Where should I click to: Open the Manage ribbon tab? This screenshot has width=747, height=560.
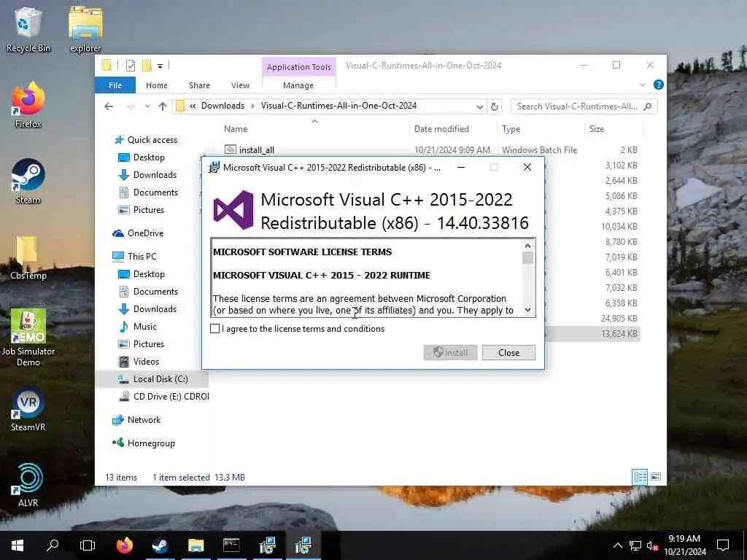pos(298,85)
